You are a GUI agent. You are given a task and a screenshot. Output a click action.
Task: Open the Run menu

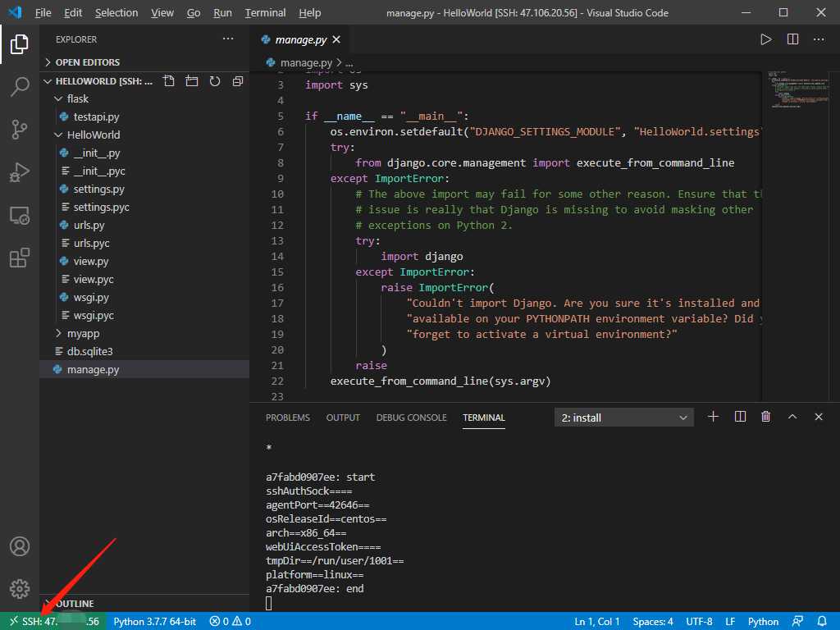(222, 12)
